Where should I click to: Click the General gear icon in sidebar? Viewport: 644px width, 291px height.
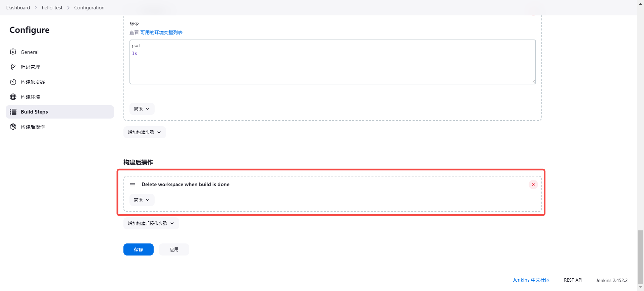pos(13,52)
